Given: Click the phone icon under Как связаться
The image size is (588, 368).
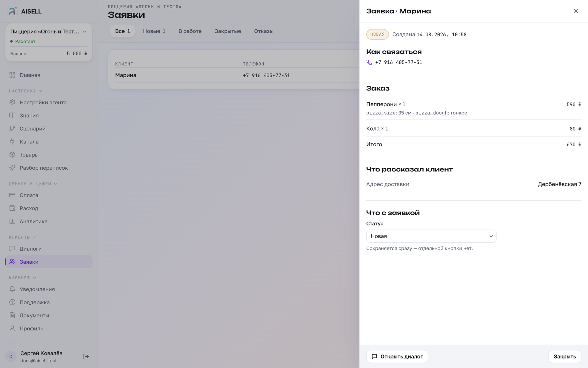Looking at the screenshot, I should (369, 63).
